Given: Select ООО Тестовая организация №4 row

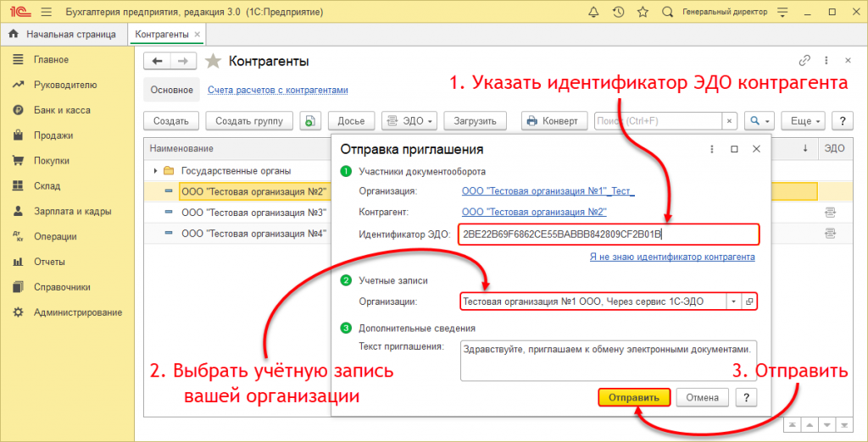Looking at the screenshot, I should click(x=253, y=233).
